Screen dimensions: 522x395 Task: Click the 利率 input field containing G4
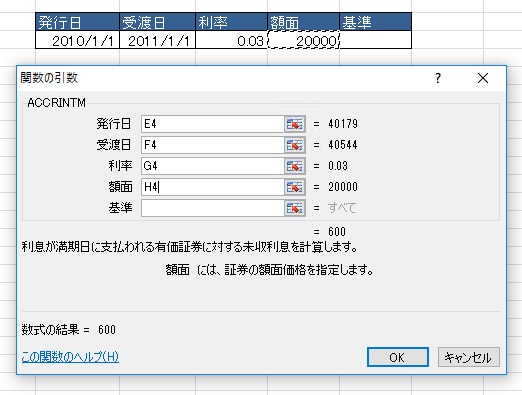point(213,166)
